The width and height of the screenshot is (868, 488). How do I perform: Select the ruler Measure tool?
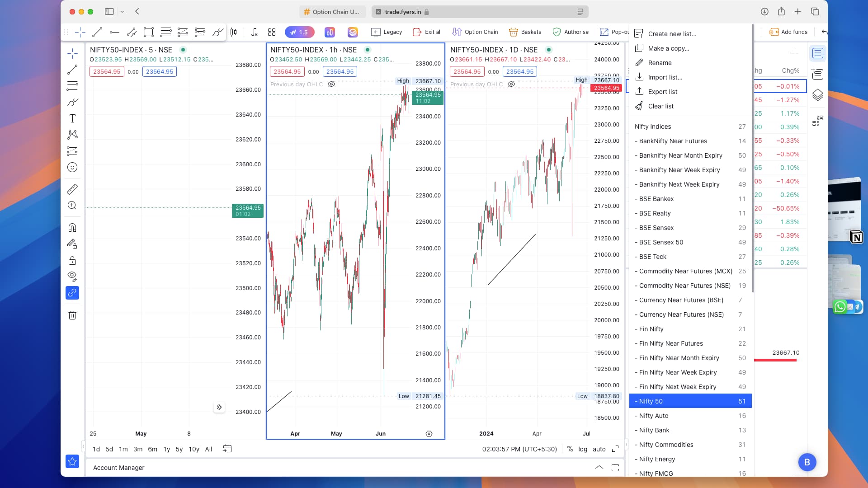pos(72,189)
